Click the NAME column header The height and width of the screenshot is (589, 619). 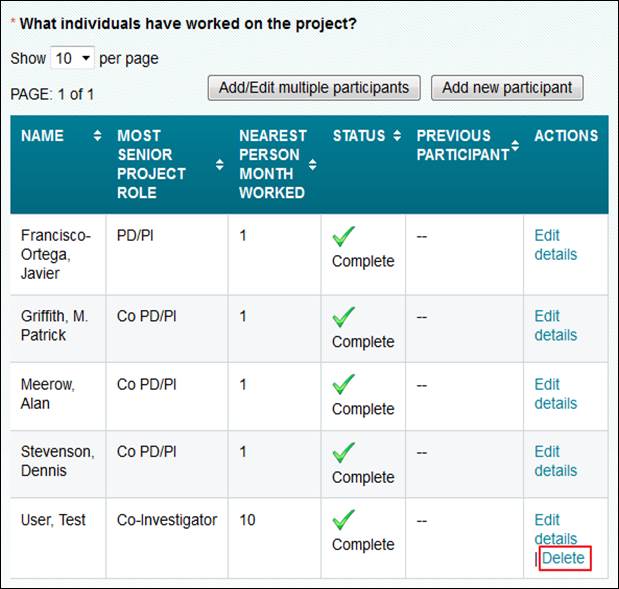(42, 136)
